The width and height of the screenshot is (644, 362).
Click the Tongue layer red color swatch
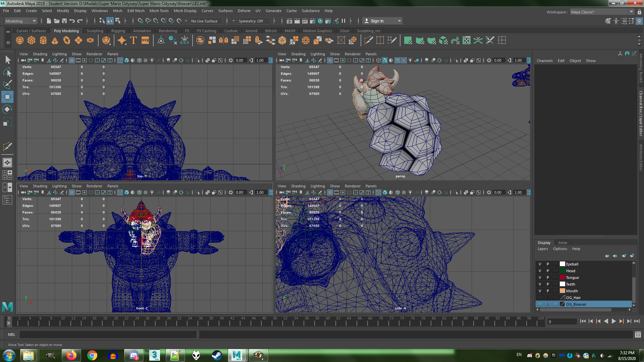coord(562,278)
